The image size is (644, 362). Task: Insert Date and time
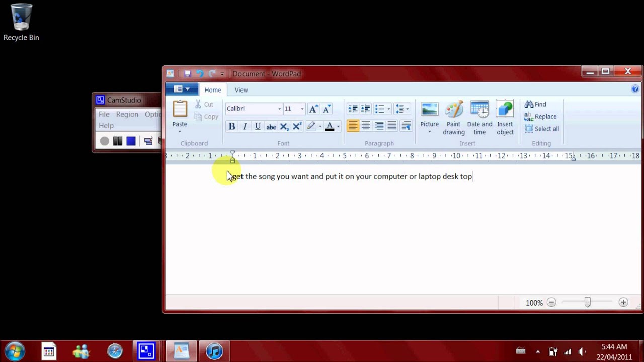point(479,118)
